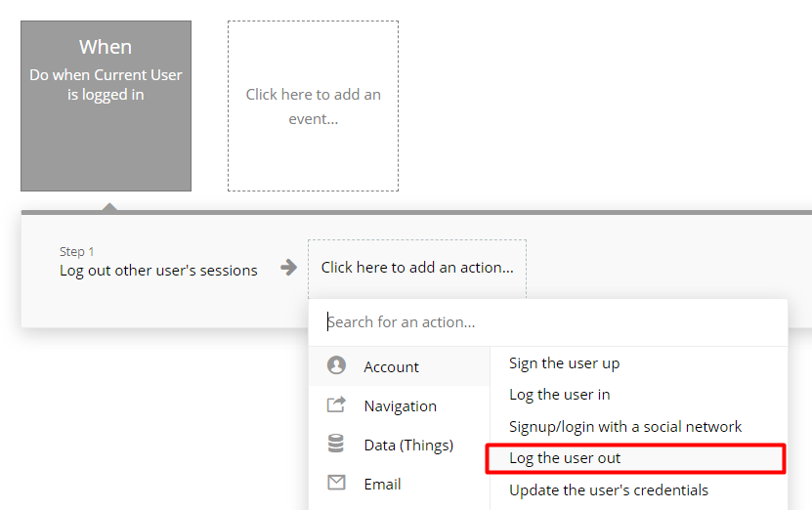Click the Data (Things) database icon

336,444
